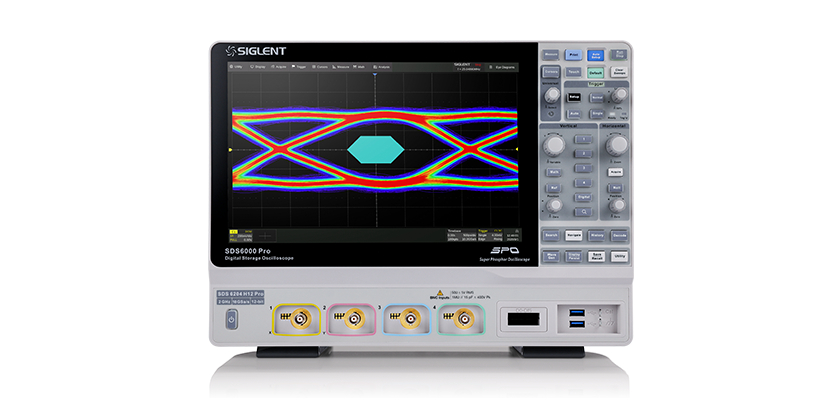Toggle the power button on the front panel
839x398 pixels.
231,320
